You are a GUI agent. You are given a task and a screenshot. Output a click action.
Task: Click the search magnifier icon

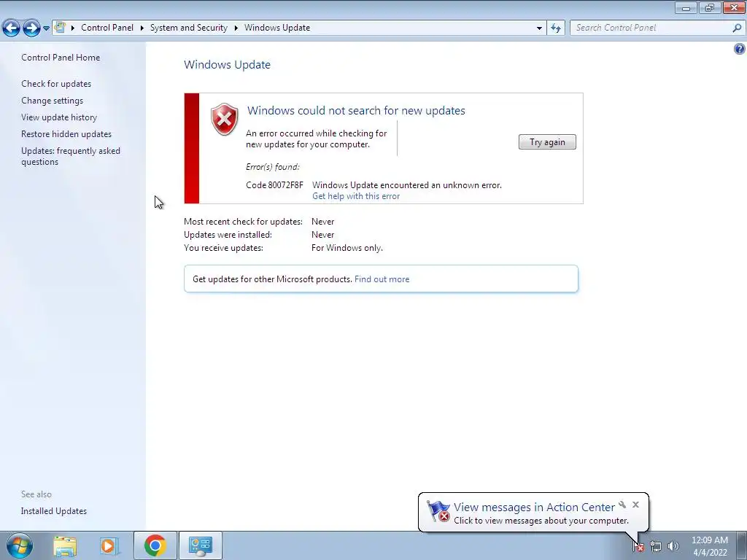tap(737, 28)
